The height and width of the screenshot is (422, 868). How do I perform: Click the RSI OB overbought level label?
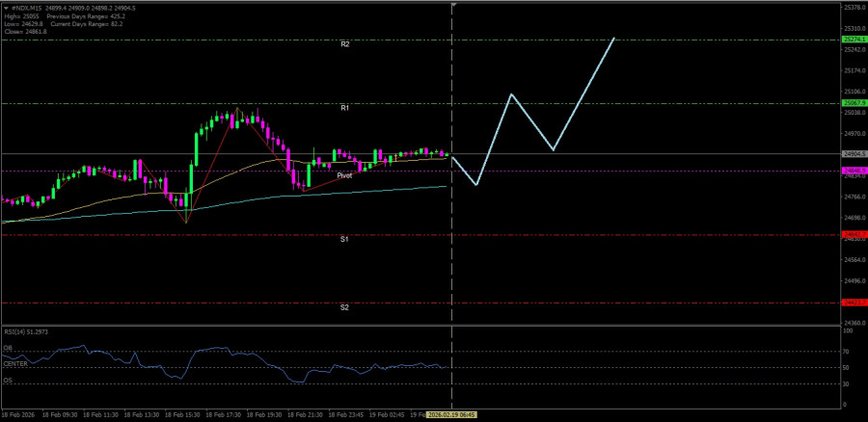click(x=9, y=349)
